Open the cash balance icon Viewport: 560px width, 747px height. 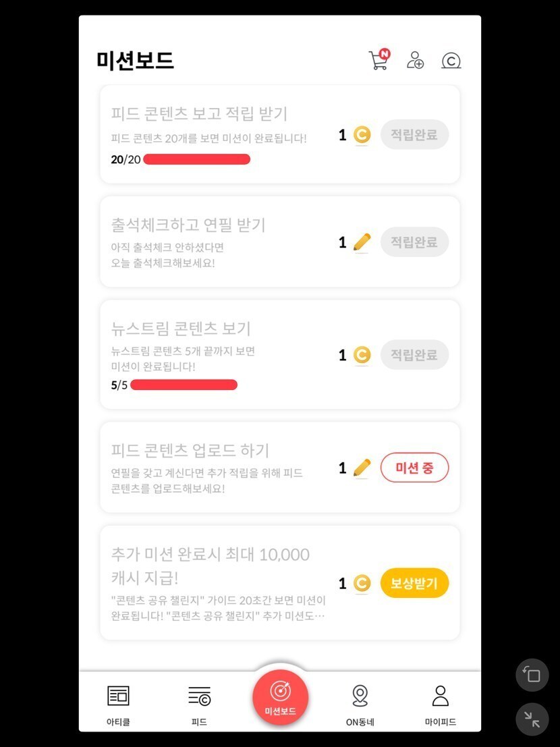[451, 61]
